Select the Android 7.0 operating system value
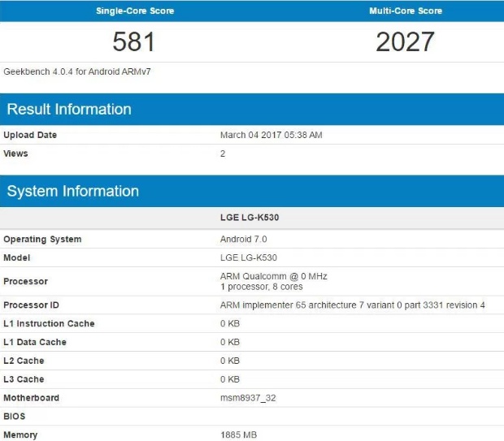The image size is (504, 441). 243,240
